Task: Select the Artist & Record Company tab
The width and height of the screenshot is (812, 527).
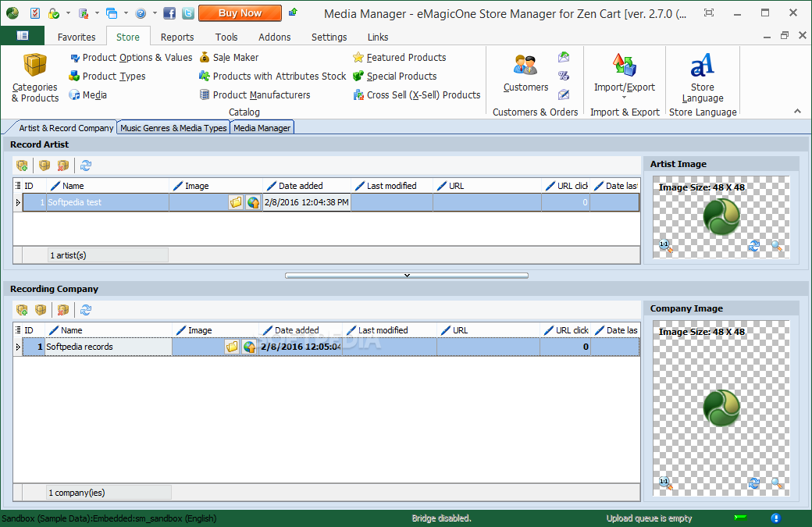Action: [x=66, y=128]
